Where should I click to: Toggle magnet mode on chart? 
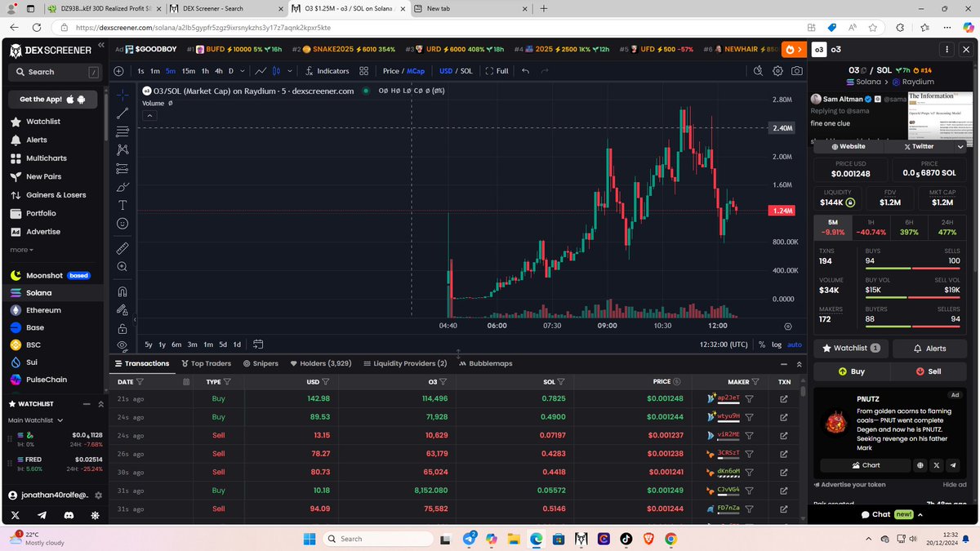[122, 291]
